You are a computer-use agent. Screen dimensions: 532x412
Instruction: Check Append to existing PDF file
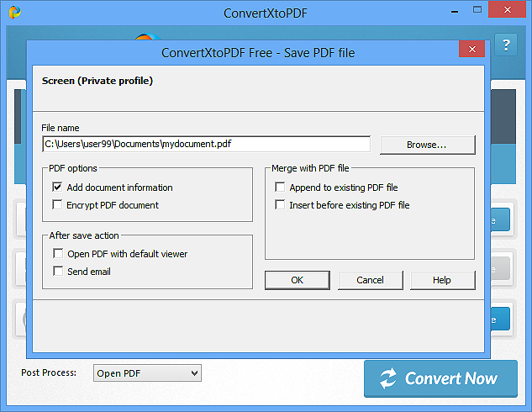coord(280,187)
